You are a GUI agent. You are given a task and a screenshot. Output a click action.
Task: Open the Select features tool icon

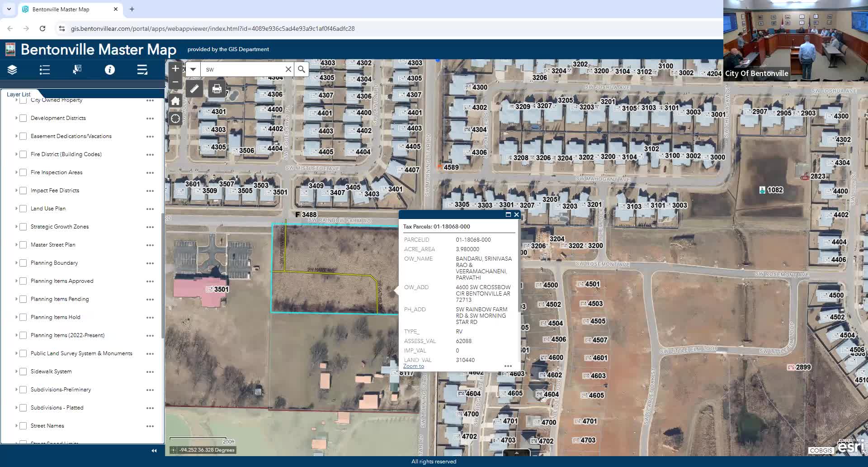point(77,70)
